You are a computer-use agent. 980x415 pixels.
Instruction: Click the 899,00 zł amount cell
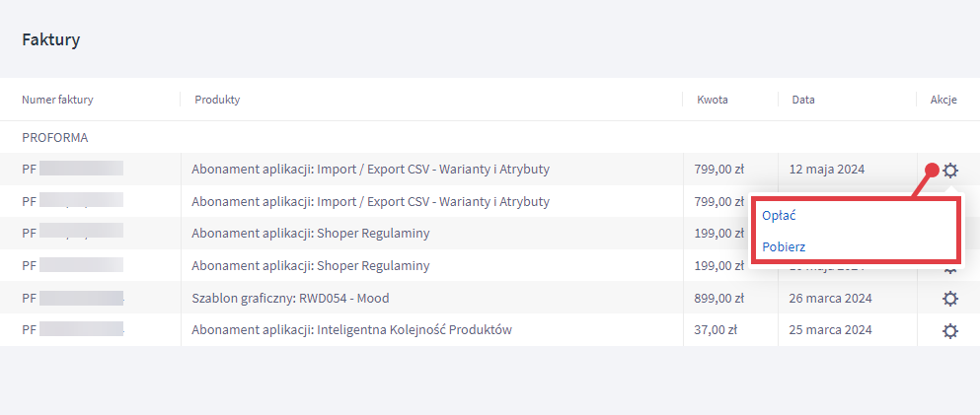click(x=718, y=299)
